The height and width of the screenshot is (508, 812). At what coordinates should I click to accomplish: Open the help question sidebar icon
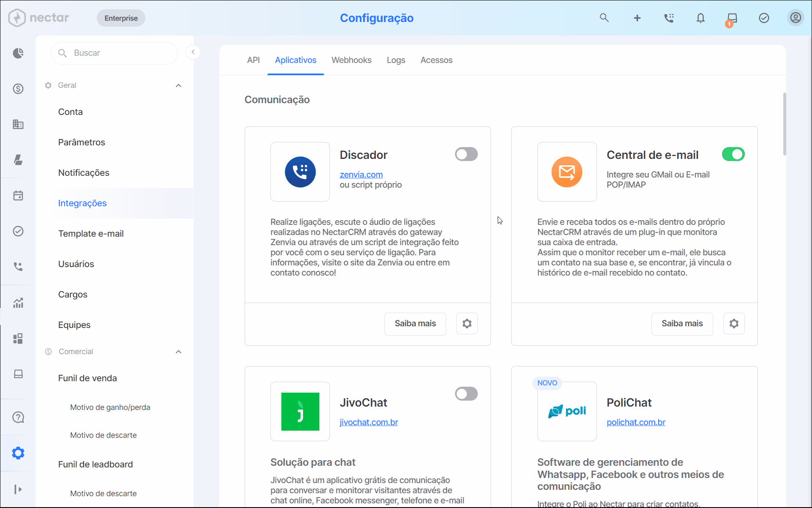[x=18, y=417]
